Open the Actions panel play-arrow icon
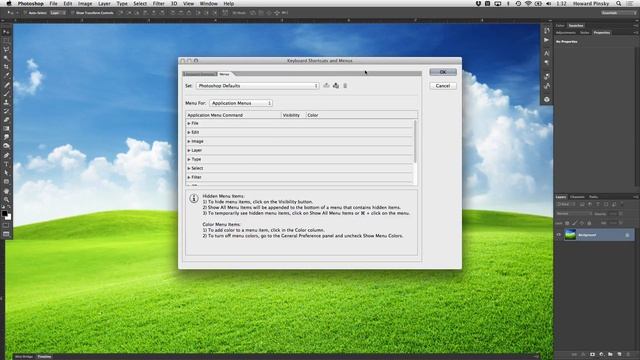 pos(547,40)
